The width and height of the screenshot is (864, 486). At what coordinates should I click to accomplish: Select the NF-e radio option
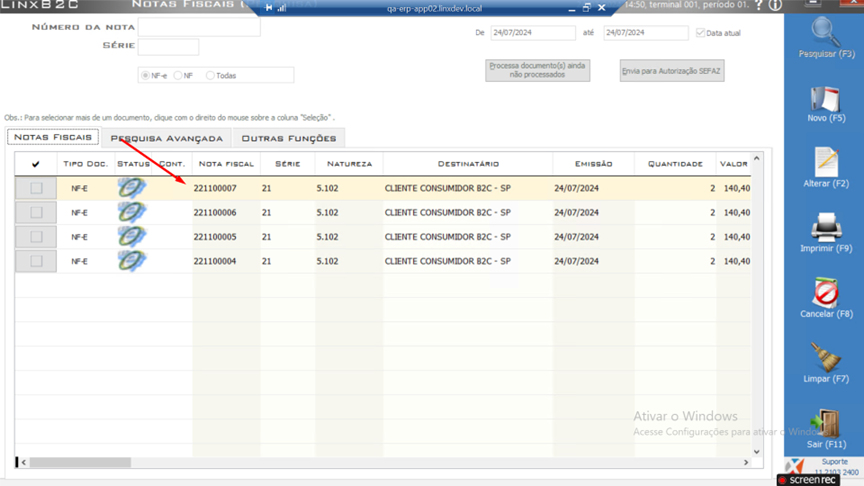pyautogui.click(x=145, y=75)
